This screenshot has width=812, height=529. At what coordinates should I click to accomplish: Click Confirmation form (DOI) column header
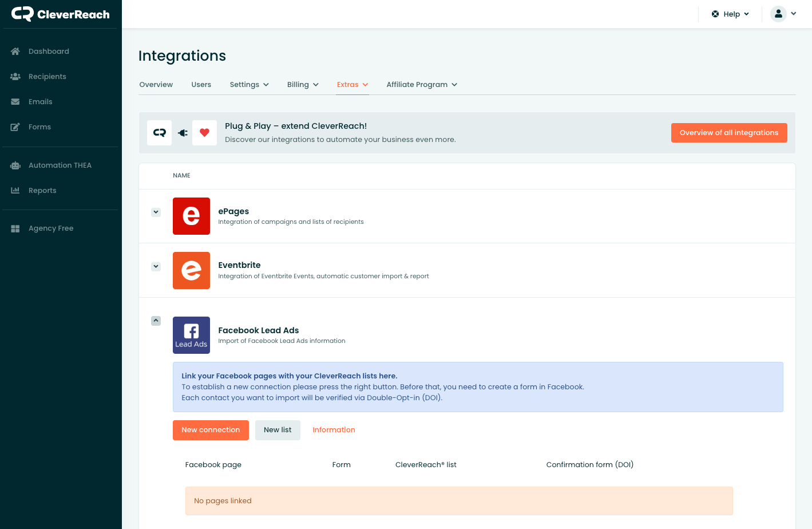point(590,465)
